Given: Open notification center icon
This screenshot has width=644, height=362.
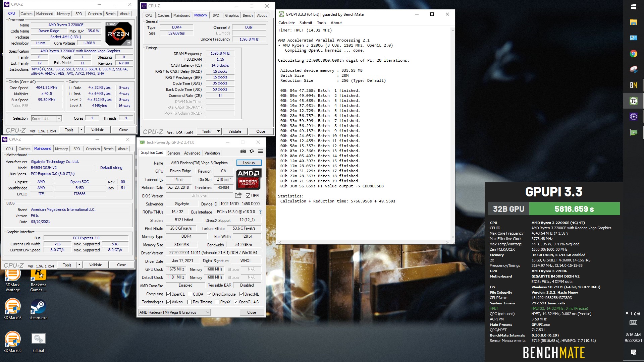Looking at the screenshot, I should point(634,352).
